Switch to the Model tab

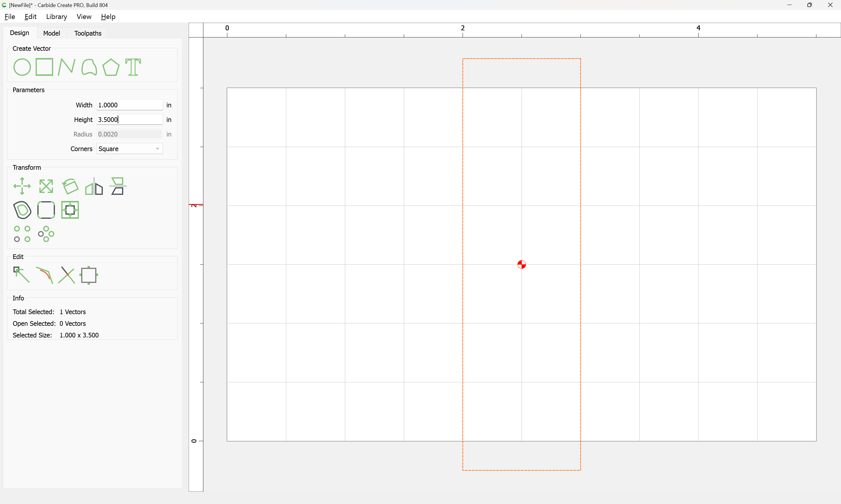pyautogui.click(x=51, y=33)
